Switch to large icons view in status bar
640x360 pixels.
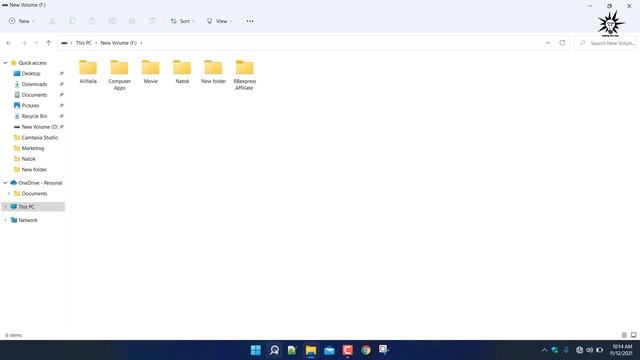click(633, 335)
